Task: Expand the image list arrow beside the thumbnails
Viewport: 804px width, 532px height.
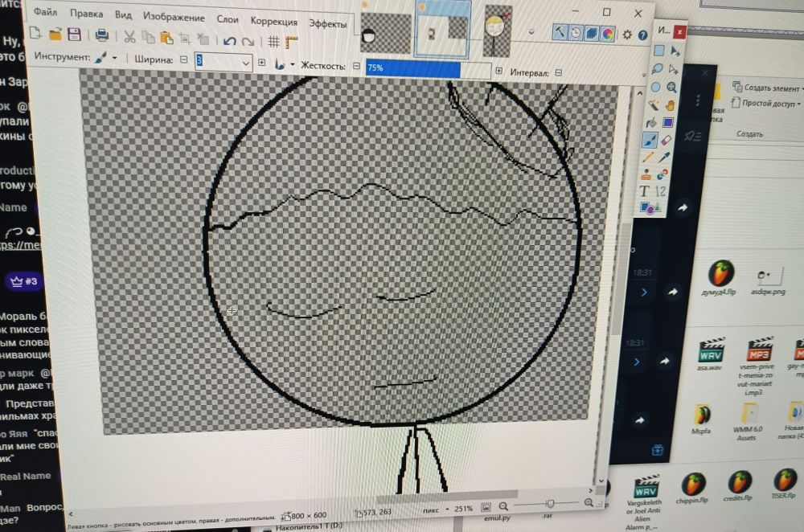Action: (531, 32)
